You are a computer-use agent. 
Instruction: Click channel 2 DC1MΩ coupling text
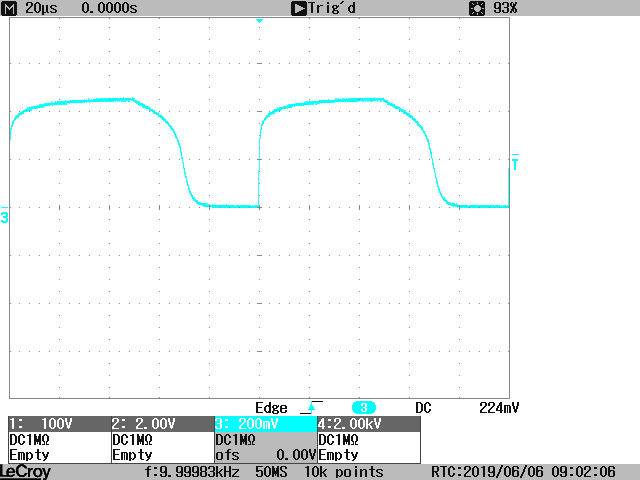click(x=132, y=440)
